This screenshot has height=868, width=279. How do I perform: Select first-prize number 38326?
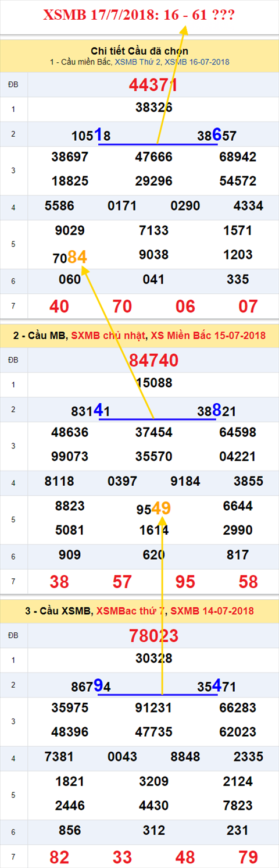(153, 108)
